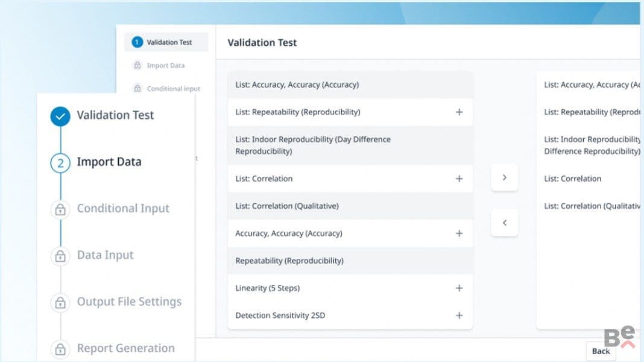Viewport: 644px width, 362px height.
Task: Select List: Correlation in the right selected list
Action: click(572, 179)
